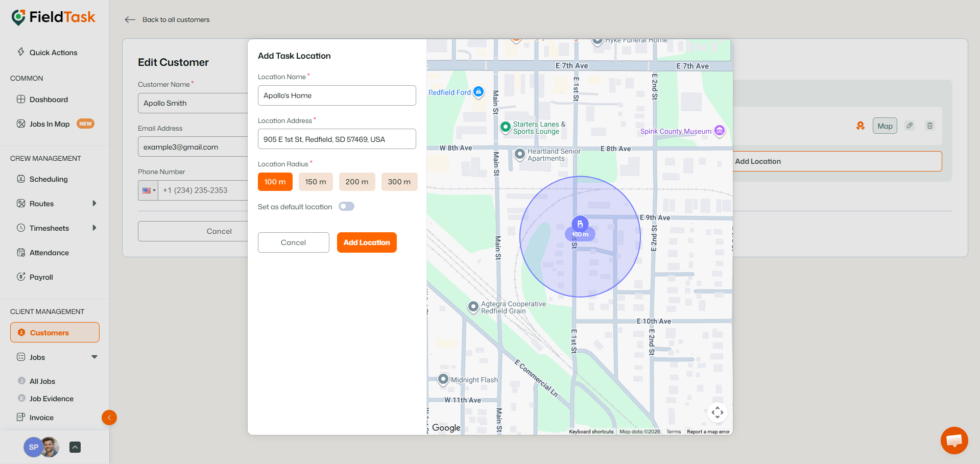The image size is (980, 464).
Task: Expand the user menu caret button
Action: (75, 447)
